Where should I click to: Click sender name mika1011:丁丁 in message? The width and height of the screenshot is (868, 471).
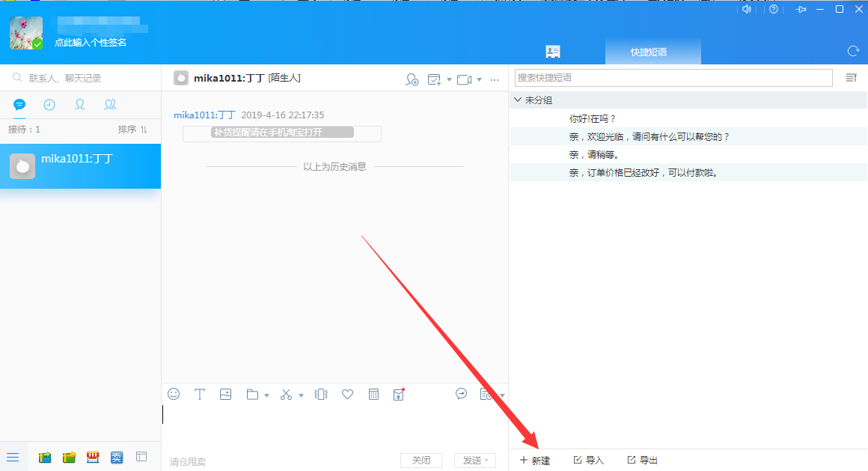click(204, 115)
